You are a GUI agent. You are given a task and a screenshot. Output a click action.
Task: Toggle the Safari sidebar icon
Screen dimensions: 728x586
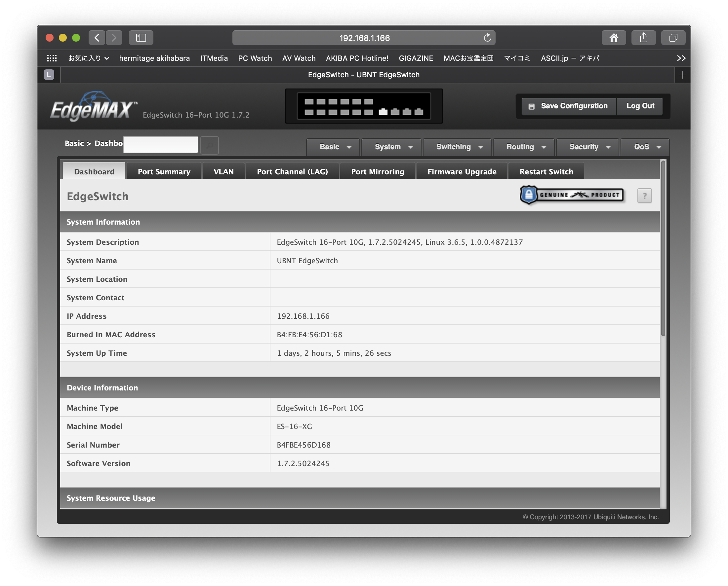click(x=141, y=37)
